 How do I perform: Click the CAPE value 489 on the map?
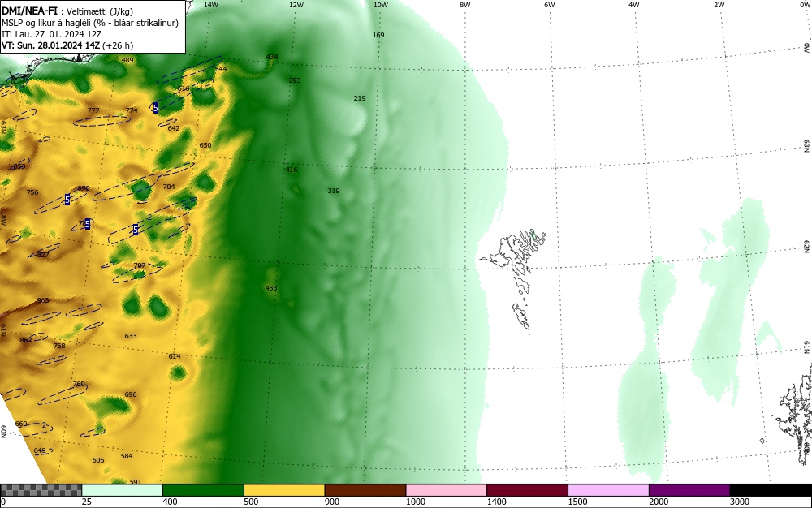click(x=127, y=60)
